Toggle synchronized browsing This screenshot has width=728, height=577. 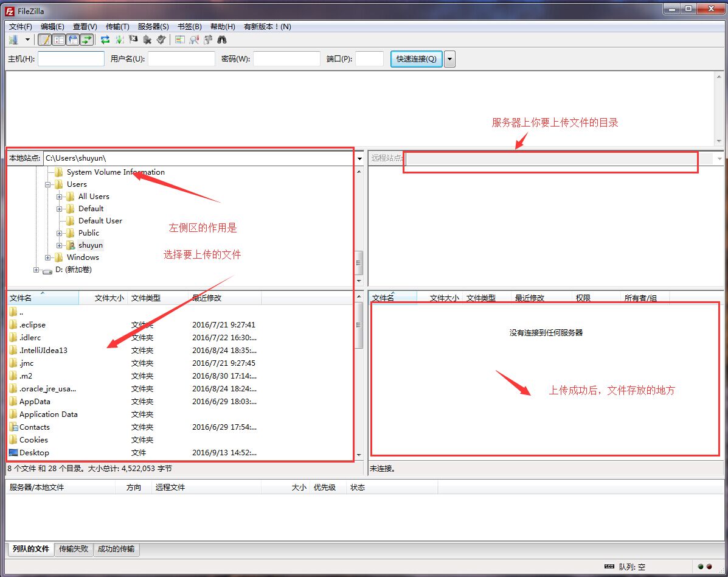coord(208,40)
